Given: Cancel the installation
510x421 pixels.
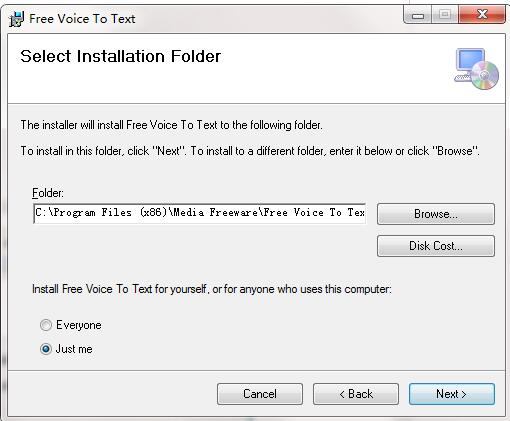Looking at the screenshot, I should 260,394.
